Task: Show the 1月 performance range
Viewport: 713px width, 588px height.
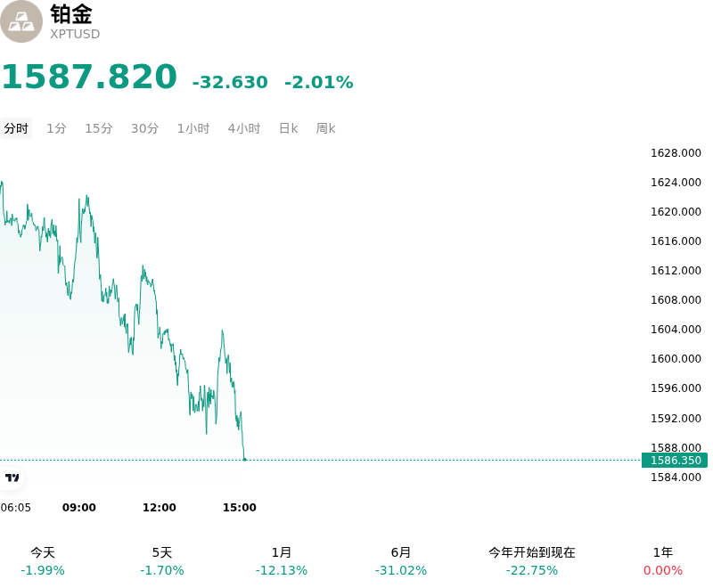Action: pyautogui.click(x=282, y=561)
